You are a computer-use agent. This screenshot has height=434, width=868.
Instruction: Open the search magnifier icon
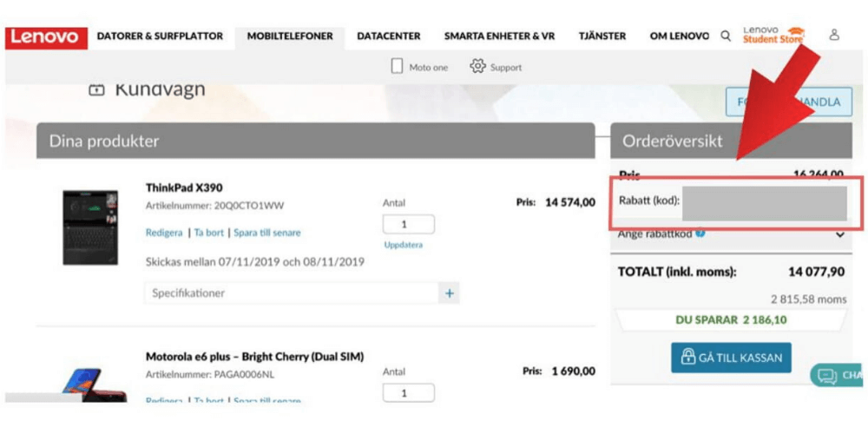pos(725,36)
